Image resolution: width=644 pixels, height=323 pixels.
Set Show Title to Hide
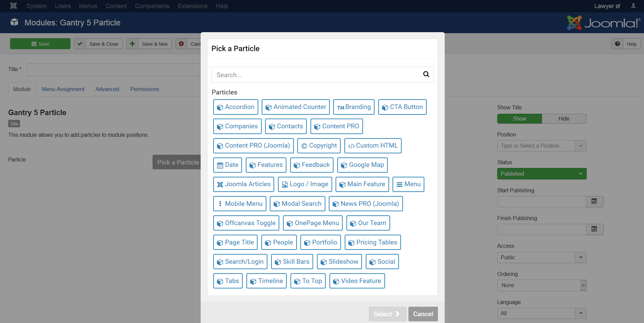(564, 119)
